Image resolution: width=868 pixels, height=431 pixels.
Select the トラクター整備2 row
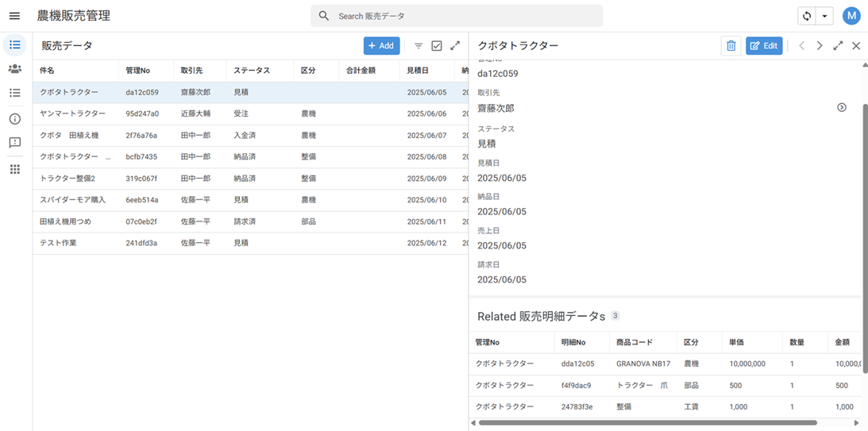click(250, 179)
